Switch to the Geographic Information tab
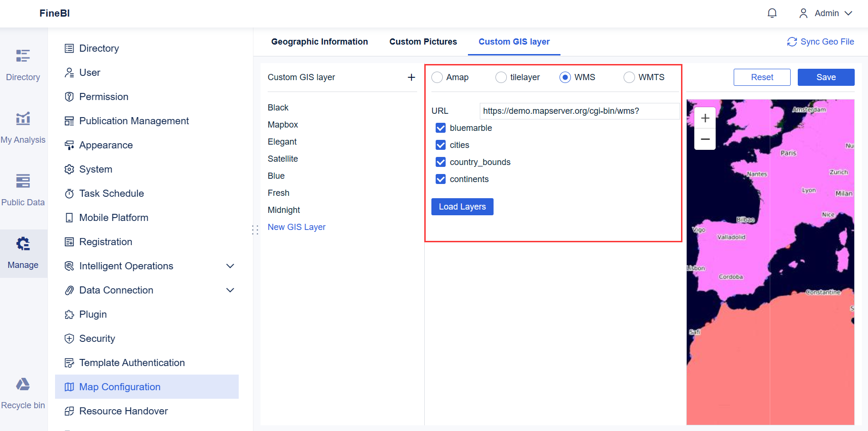This screenshot has height=431, width=868. point(319,42)
